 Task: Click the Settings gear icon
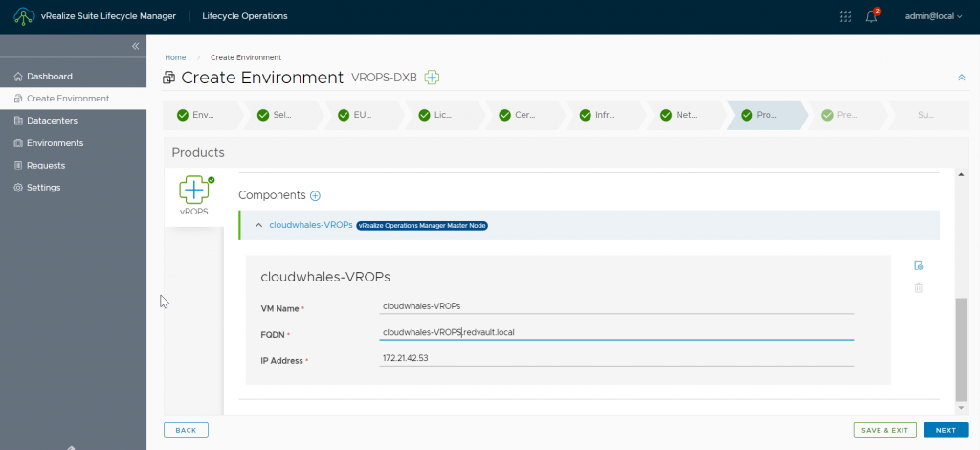pyautogui.click(x=17, y=188)
